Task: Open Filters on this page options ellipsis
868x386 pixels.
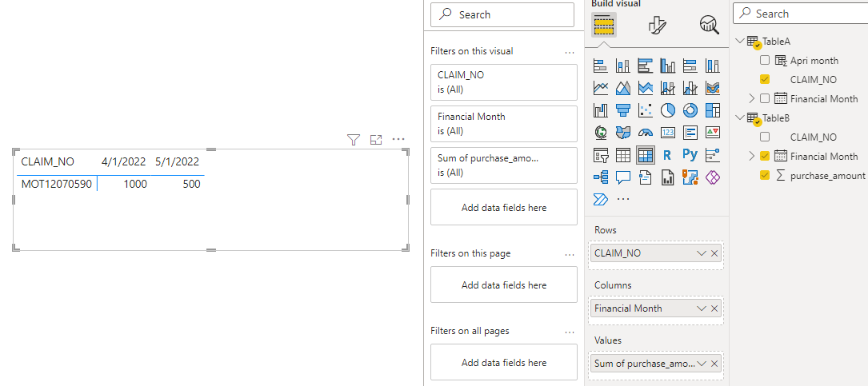Action: point(570,254)
